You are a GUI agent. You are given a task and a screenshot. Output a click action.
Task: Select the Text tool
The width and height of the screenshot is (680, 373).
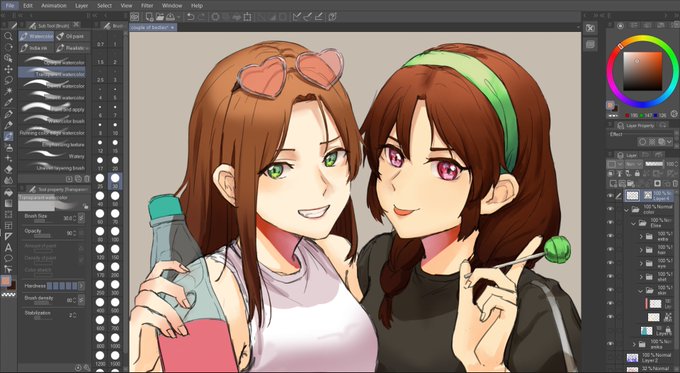[x=8, y=248]
